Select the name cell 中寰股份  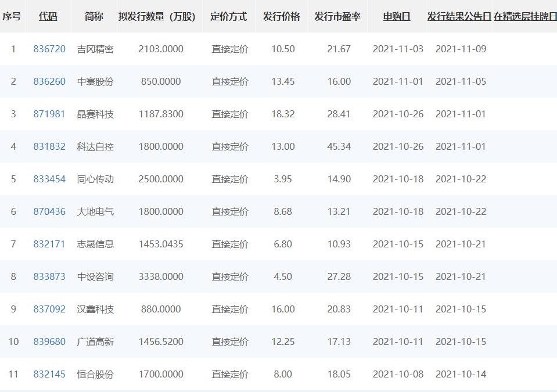pos(95,82)
